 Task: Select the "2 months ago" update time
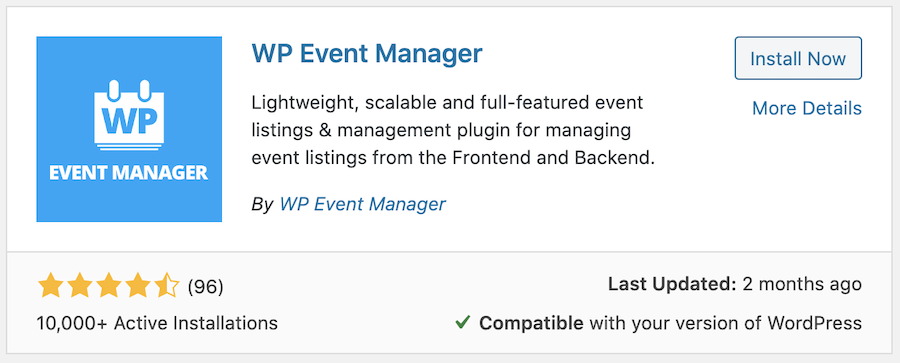(x=802, y=284)
